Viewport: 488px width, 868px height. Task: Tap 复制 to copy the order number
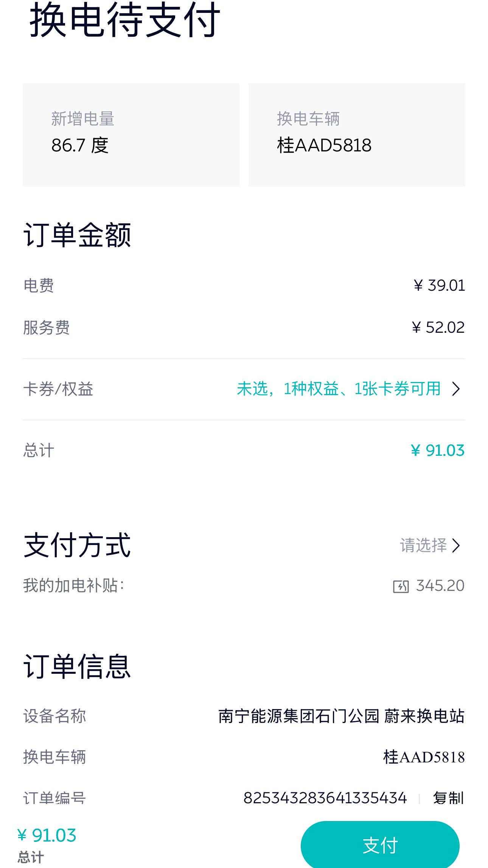[448, 798]
